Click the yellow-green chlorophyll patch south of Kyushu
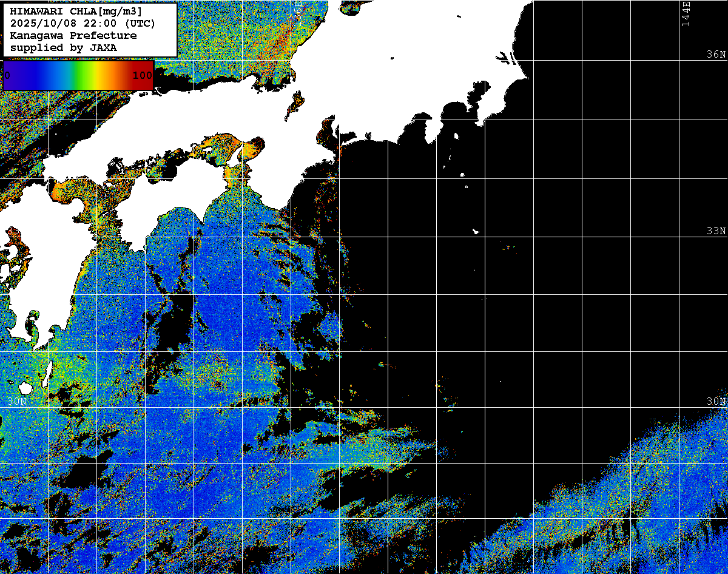Image resolution: width=728 pixels, height=574 pixels. (x=68, y=371)
